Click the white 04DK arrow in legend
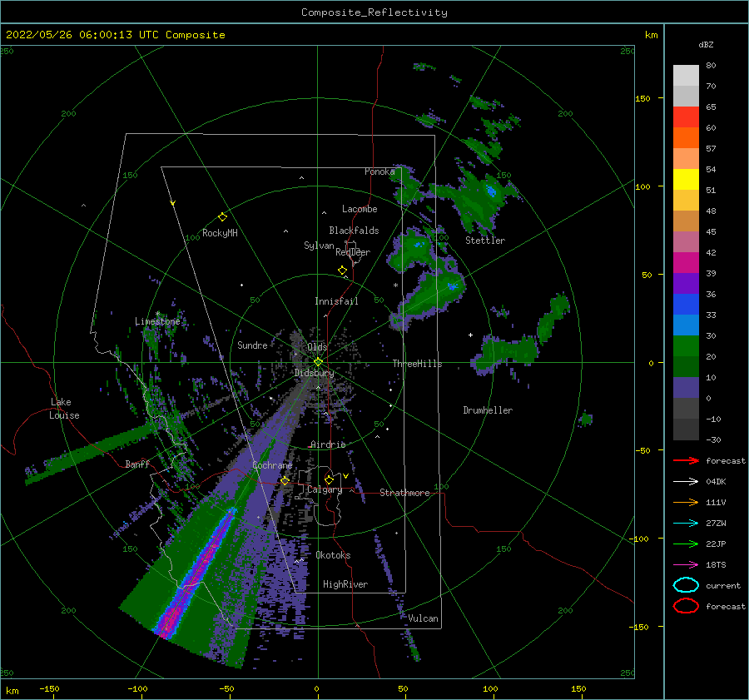Viewport: 749px width, 700px height. pos(686,481)
